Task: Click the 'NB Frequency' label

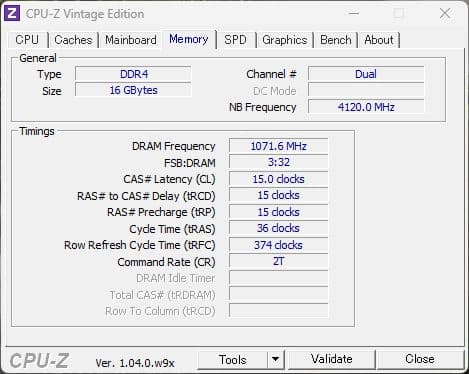Action: [262, 107]
